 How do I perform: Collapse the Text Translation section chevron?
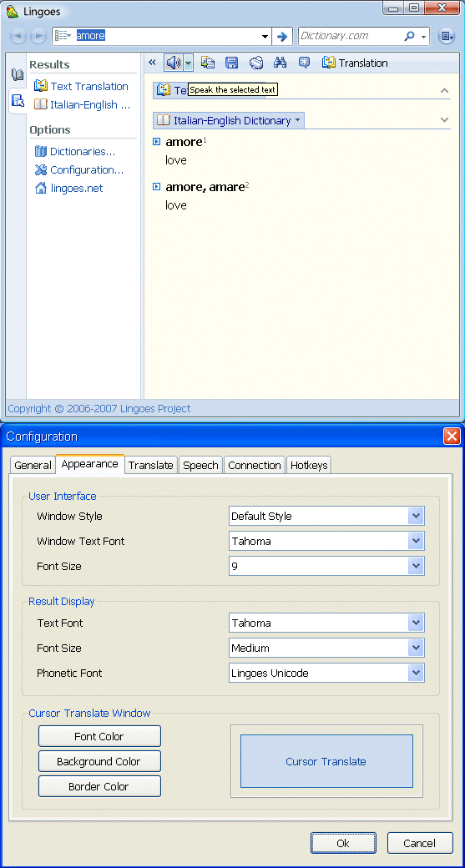pos(444,90)
